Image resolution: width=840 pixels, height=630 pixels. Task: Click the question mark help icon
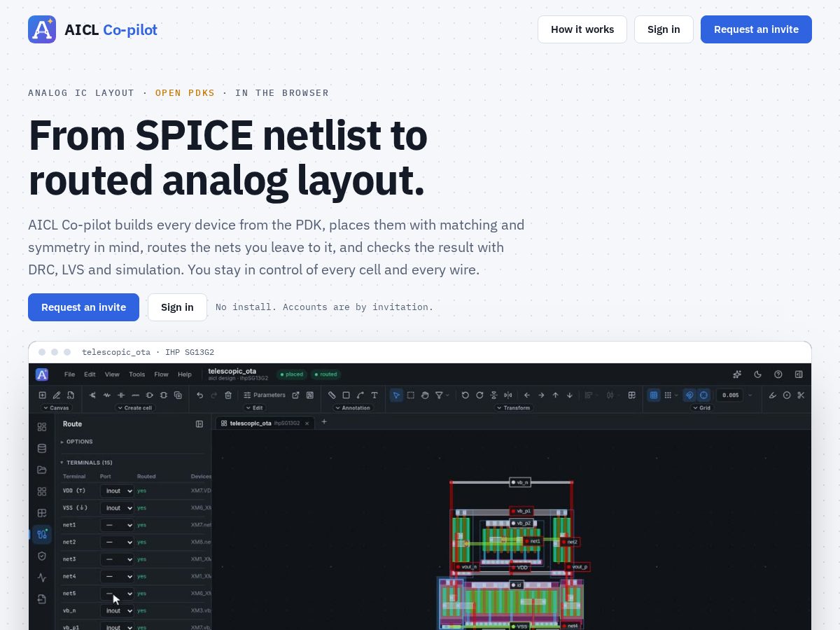tap(778, 374)
